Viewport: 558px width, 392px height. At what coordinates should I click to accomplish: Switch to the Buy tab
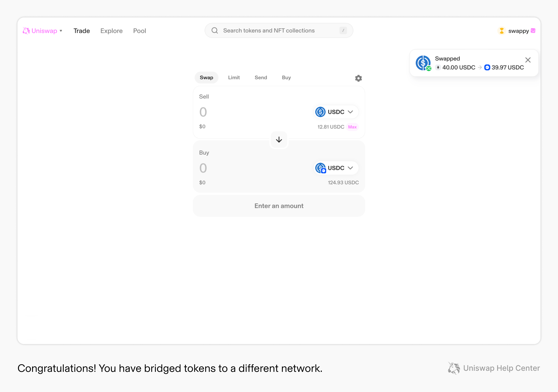[286, 78]
